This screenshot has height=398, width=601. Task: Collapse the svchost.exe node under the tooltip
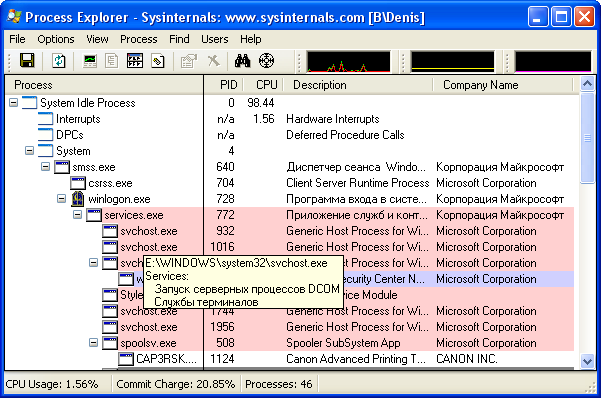[94, 263]
